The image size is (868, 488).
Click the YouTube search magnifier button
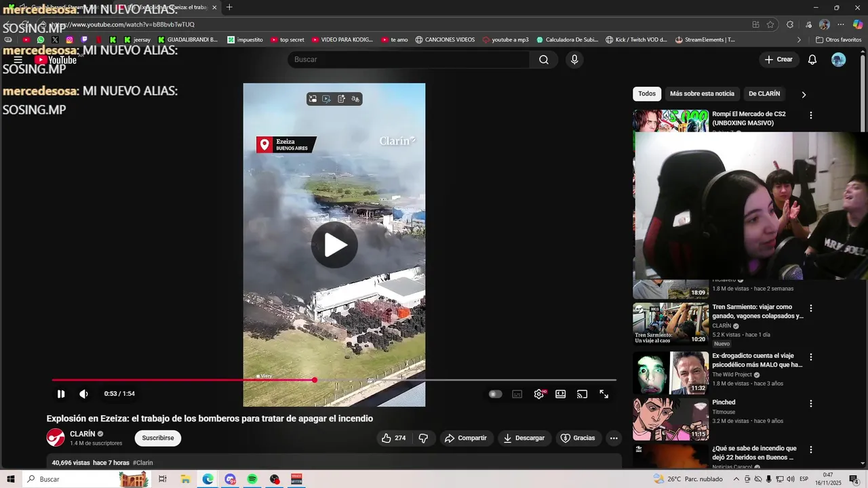point(544,60)
